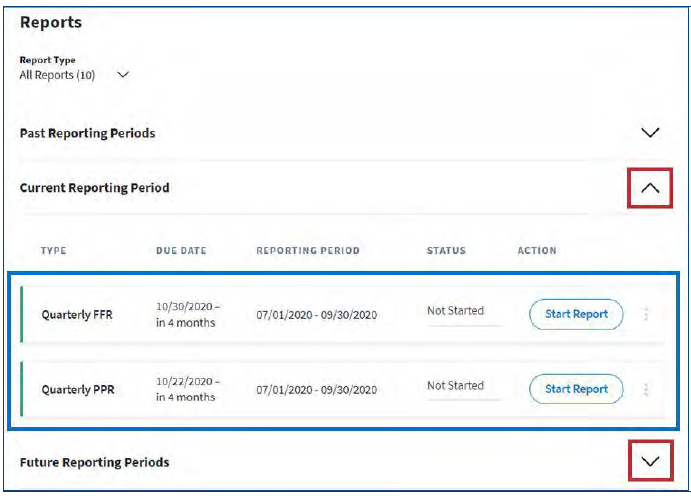Expand Past Reporting Periods chevron

click(x=650, y=133)
